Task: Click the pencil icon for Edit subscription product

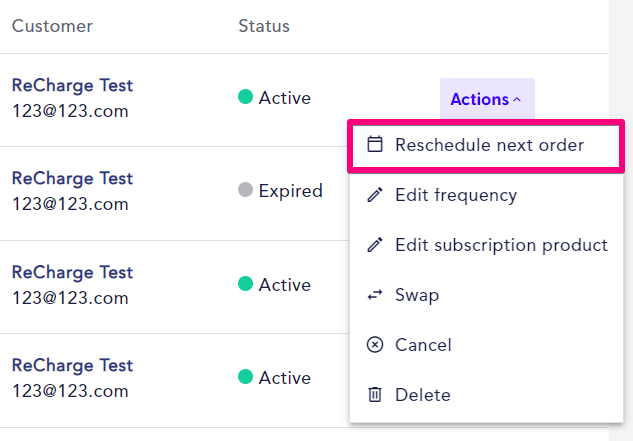Action: [375, 245]
